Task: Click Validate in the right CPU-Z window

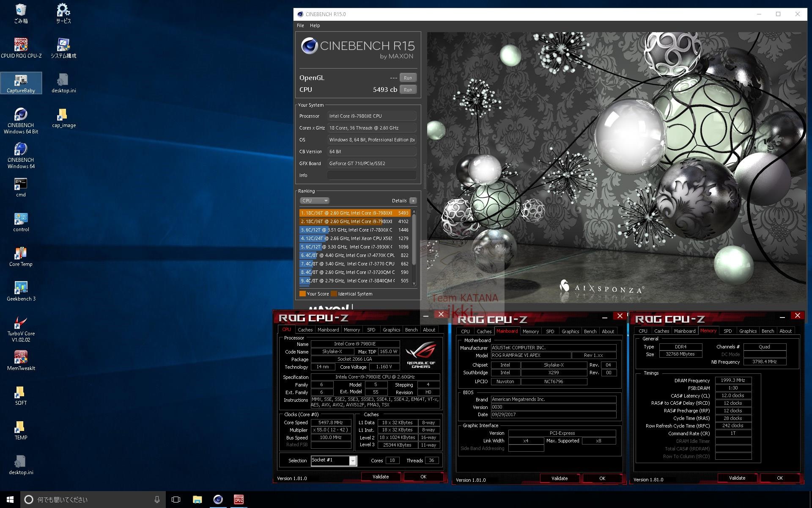Action: point(737,478)
